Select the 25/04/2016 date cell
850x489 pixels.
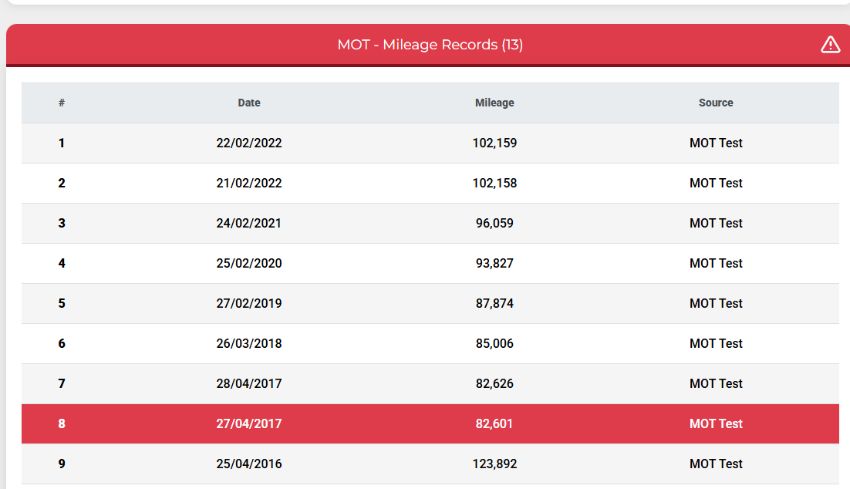coord(249,463)
